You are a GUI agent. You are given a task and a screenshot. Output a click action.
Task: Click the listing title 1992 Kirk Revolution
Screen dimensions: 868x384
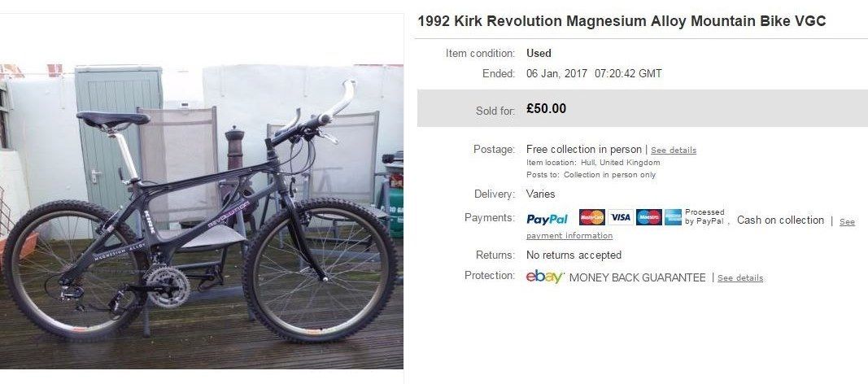622,22
